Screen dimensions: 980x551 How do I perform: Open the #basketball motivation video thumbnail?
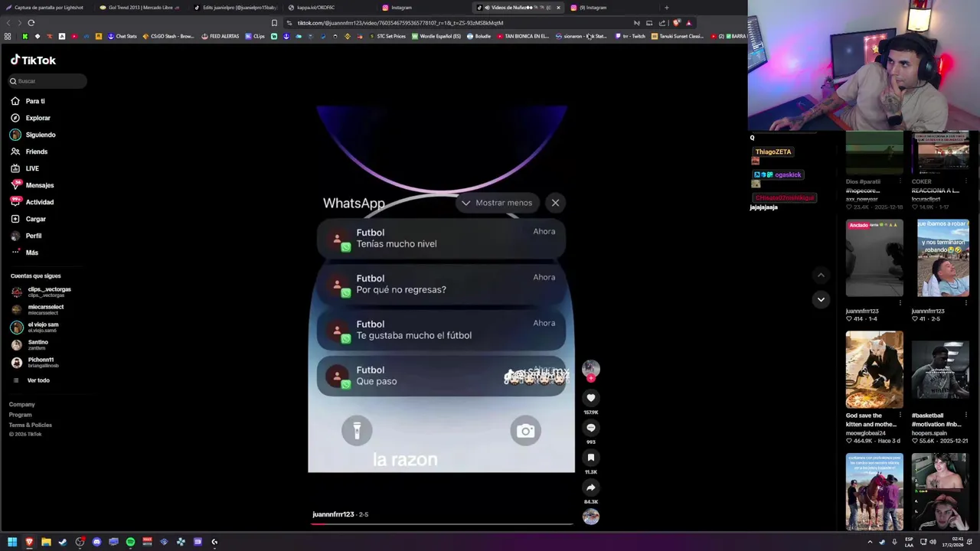point(940,370)
